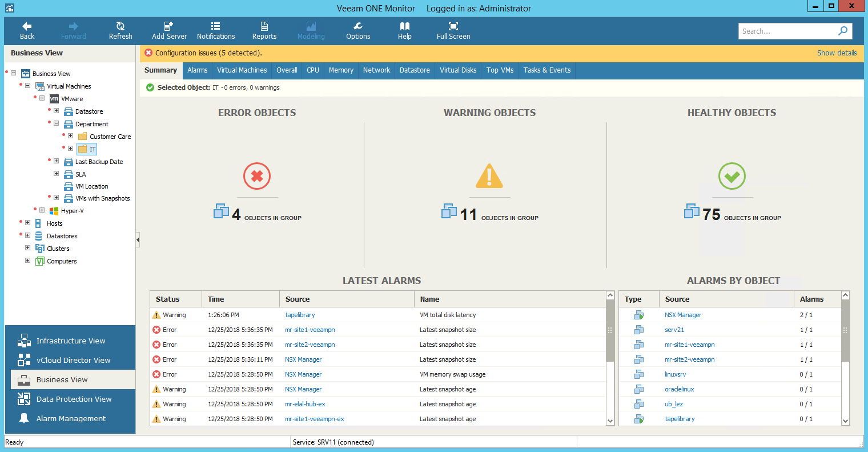868x452 pixels.
Task: Click the search magnifier icon
Action: tap(843, 31)
